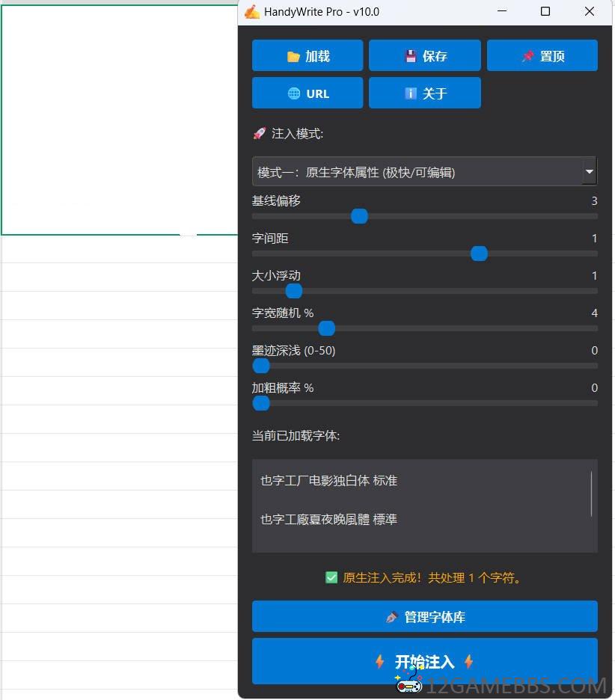Click the lightning icon left of 开始注入
The height and width of the screenshot is (700, 615).
[x=379, y=662]
